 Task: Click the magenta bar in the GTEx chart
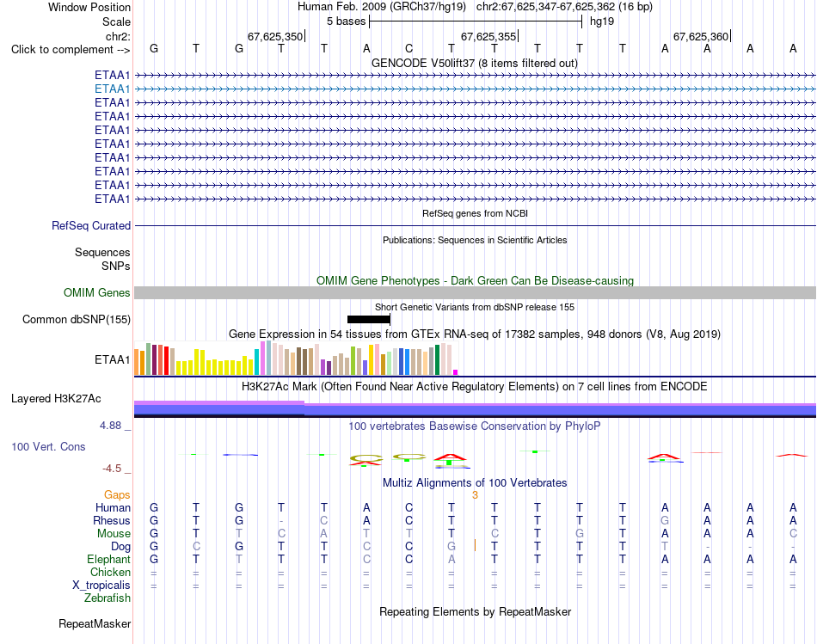(x=456, y=372)
